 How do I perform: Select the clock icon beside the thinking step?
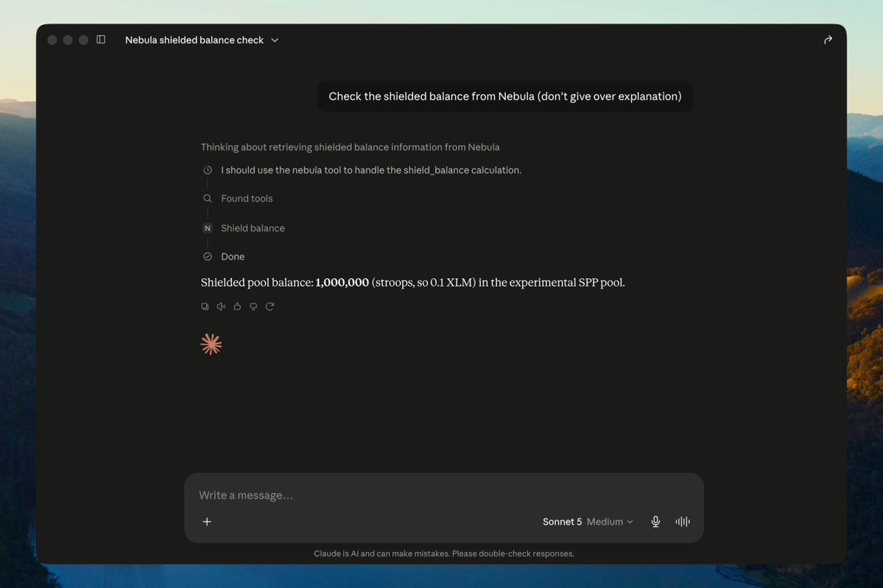click(207, 170)
